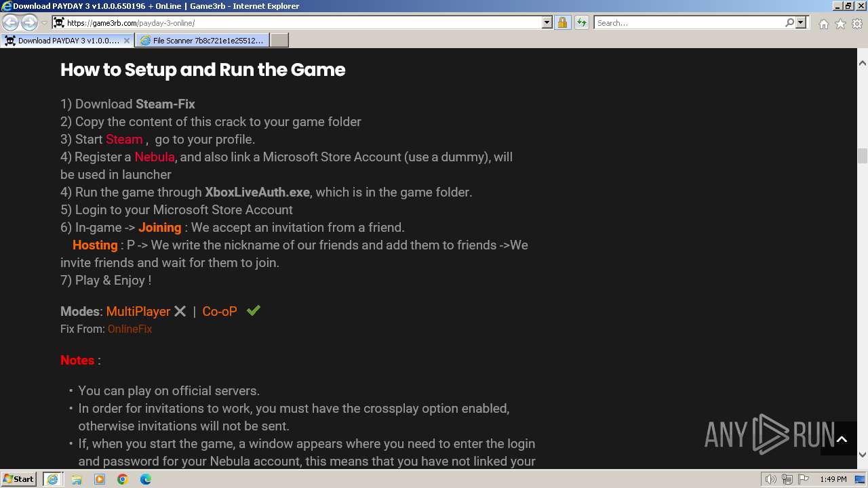Open the Home icon
This screenshot has height=488, width=868.
[823, 24]
